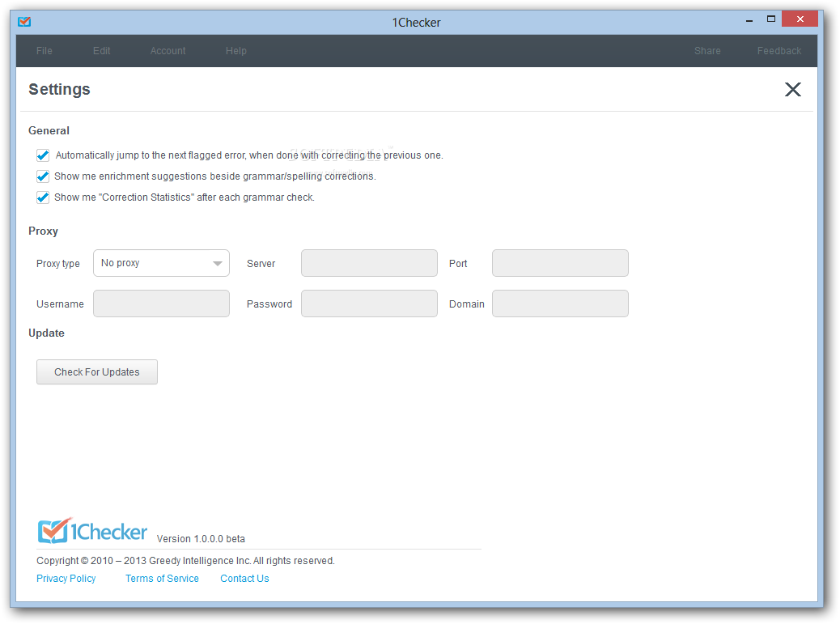Click the proxy Port input field
This screenshot has width=840, height=624.
point(560,263)
